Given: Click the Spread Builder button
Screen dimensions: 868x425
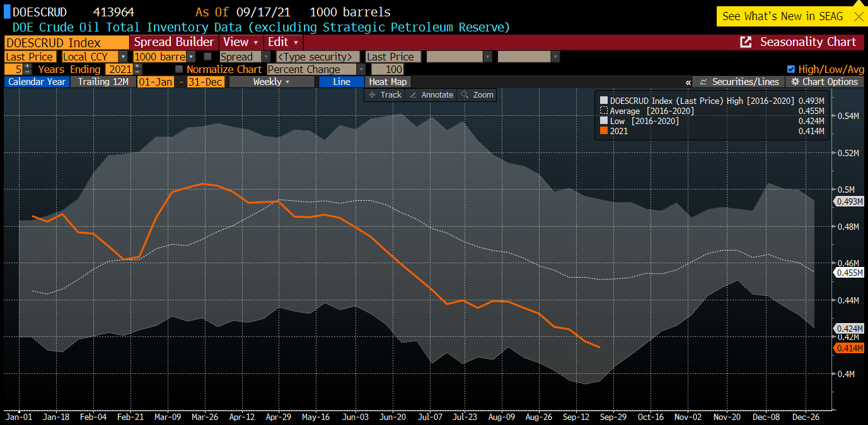Looking at the screenshot, I should tap(174, 42).
